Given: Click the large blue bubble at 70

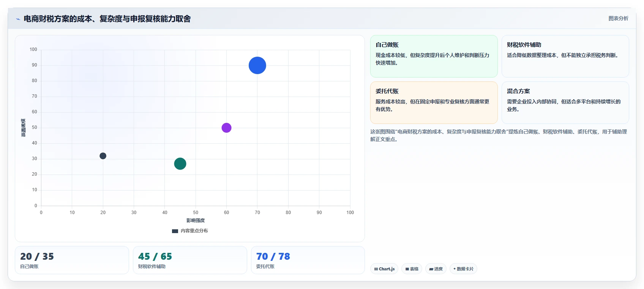Looking at the screenshot, I should click(x=257, y=65).
